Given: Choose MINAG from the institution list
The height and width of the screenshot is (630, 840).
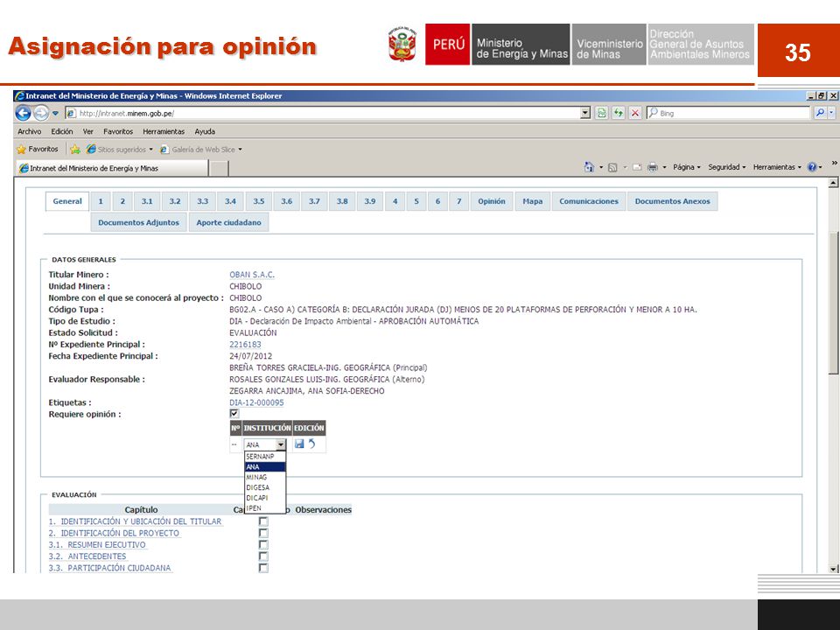Looking at the screenshot, I should pyautogui.click(x=265, y=478).
